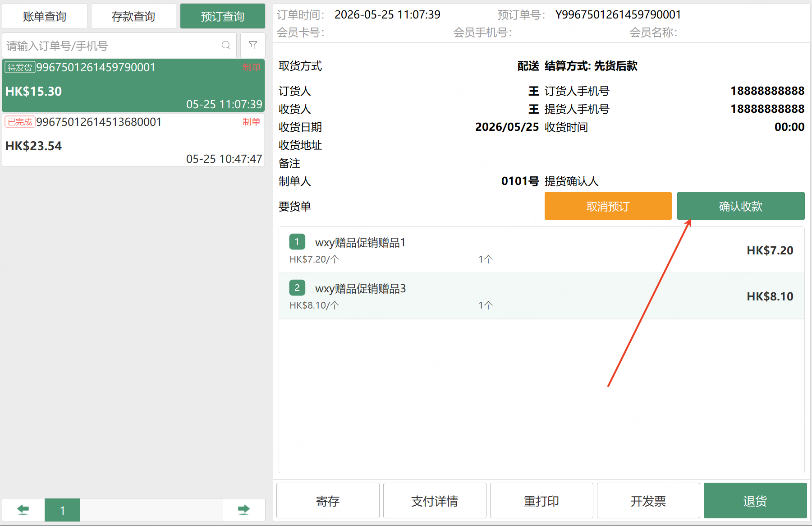This screenshot has height=526, width=812.
Task: Click the 寄存 button
Action: (x=328, y=501)
